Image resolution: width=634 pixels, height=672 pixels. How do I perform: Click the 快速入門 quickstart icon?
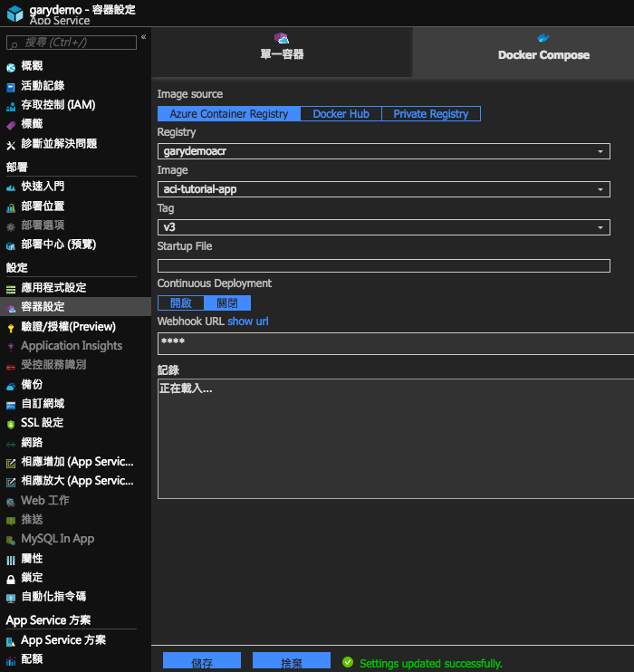[x=11, y=187]
